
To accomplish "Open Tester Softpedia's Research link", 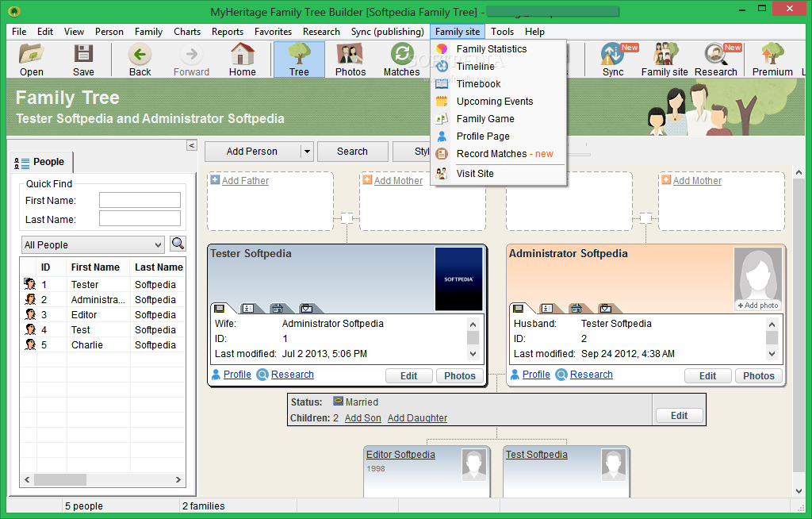I will coord(292,375).
